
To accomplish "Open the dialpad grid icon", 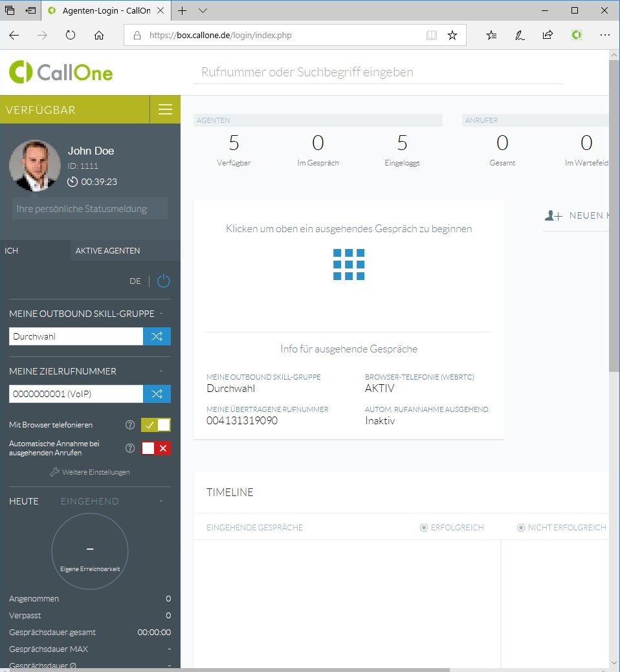I will click(x=349, y=263).
